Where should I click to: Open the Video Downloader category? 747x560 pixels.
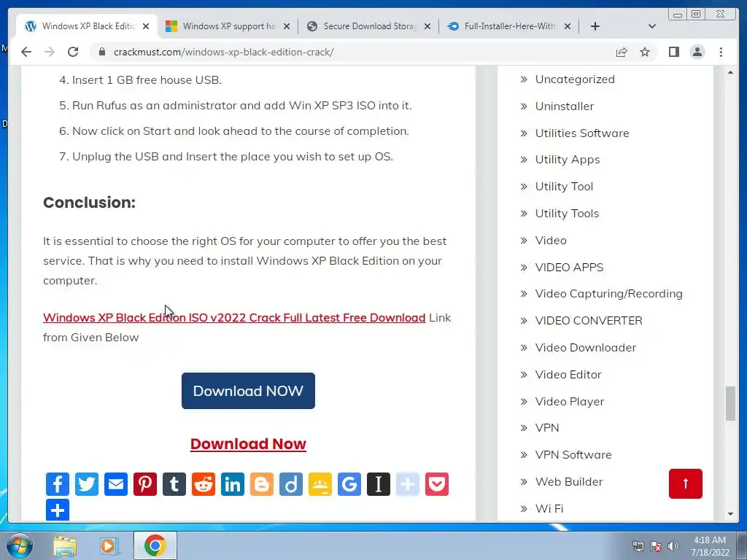[586, 348]
